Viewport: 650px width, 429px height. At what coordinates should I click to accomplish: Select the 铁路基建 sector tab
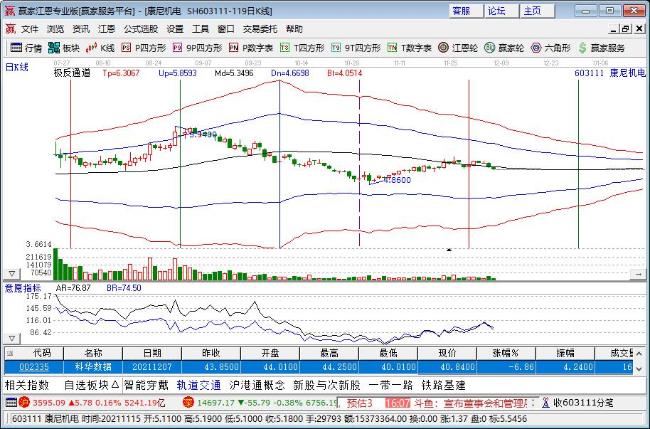[x=444, y=385]
